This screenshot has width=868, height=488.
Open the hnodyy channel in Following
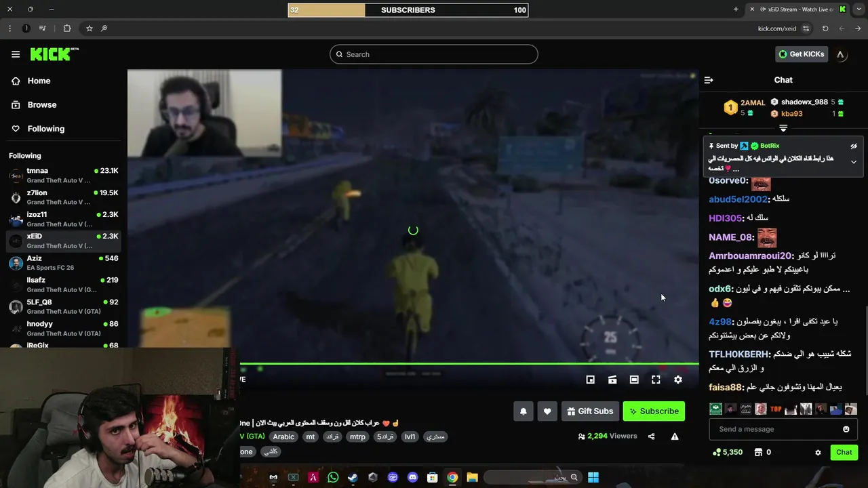64,329
